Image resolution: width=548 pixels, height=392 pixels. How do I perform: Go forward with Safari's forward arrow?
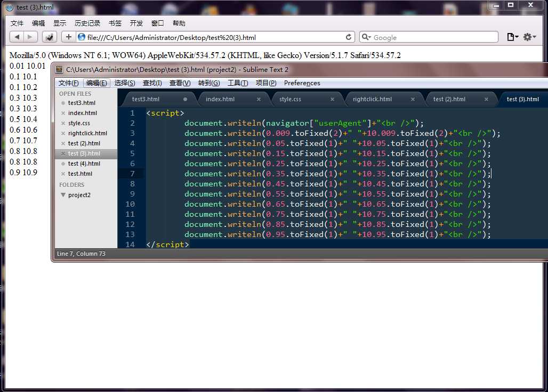coord(30,37)
